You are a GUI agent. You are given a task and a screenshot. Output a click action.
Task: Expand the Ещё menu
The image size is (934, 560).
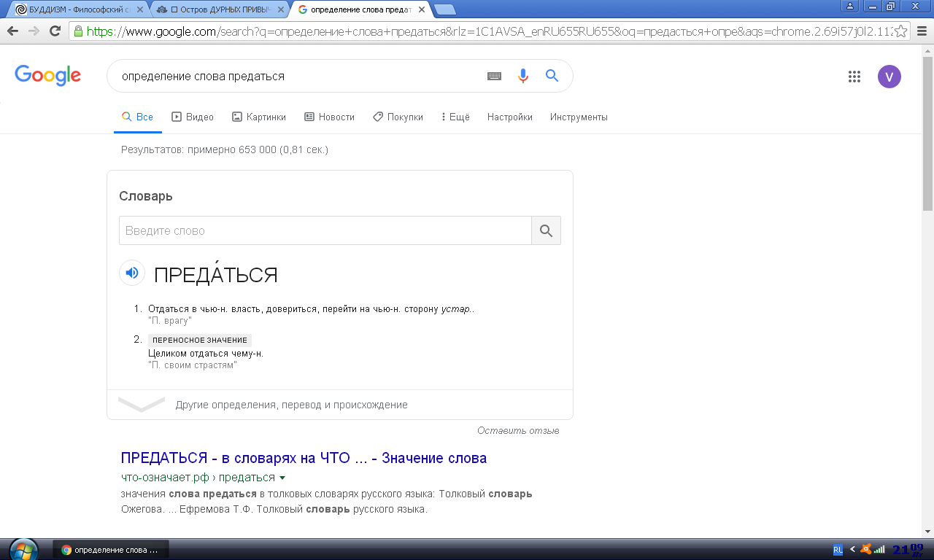455,117
